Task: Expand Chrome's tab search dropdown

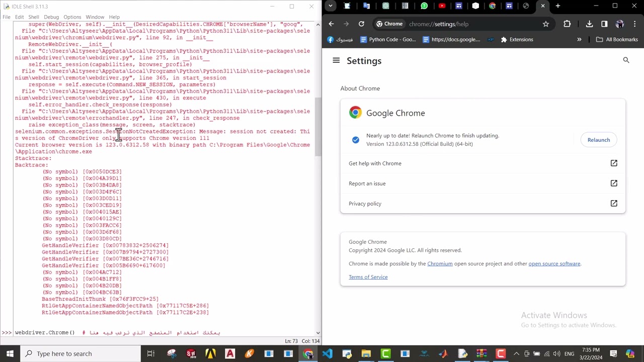Action: tap(330, 6)
